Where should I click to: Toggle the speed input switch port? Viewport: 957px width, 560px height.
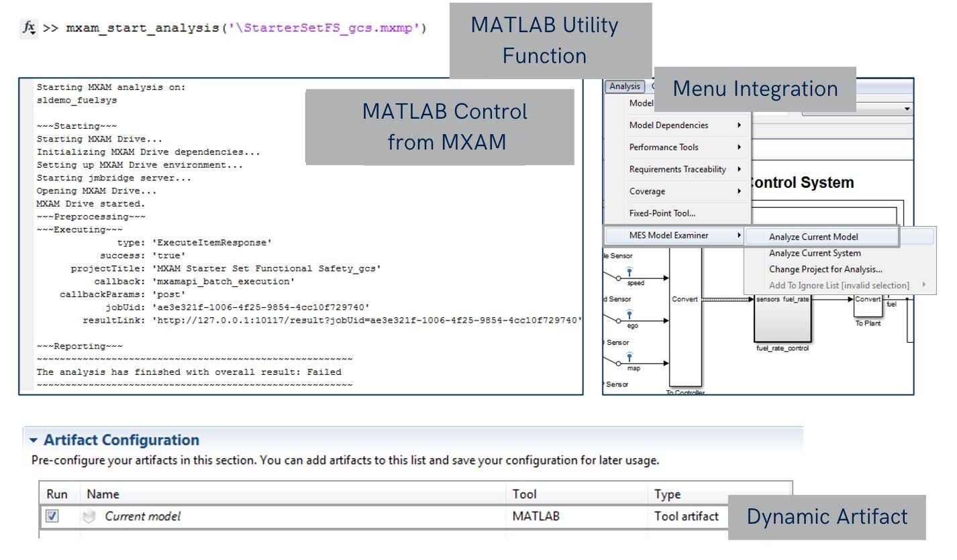pyautogui.click(x=618, y=278)
